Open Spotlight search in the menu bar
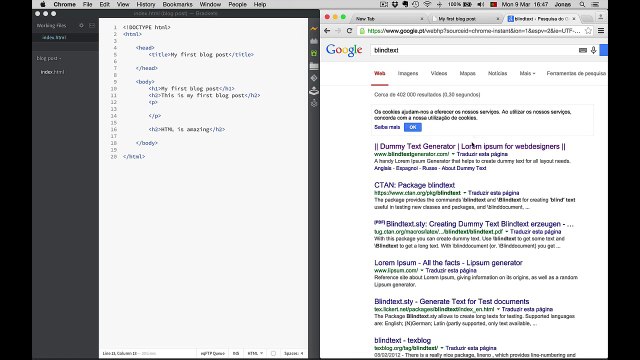Viewport: 640px width, 360px height. pos(582,4)
